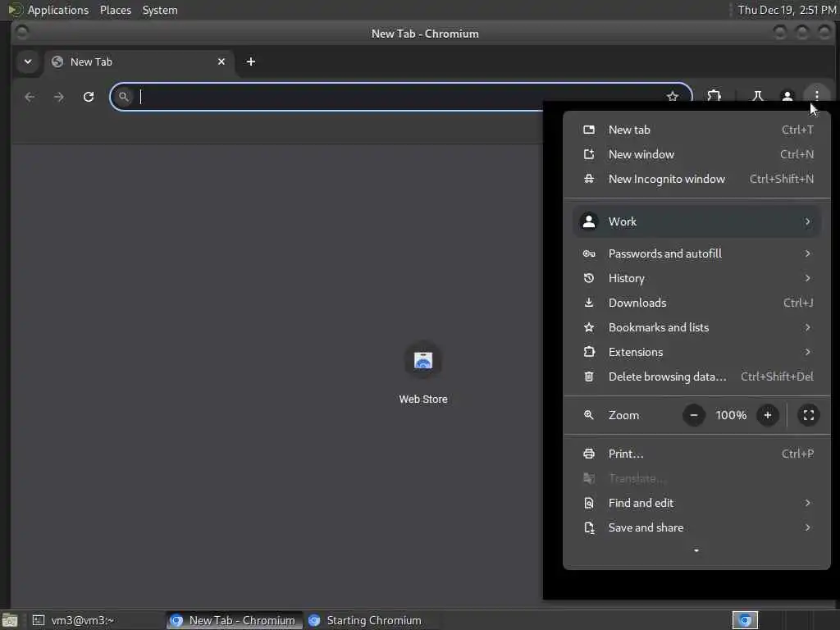This screenshot has width=840, height=630.
Task: Open the Web Store shortcut tile
Action: click(422, 372)
